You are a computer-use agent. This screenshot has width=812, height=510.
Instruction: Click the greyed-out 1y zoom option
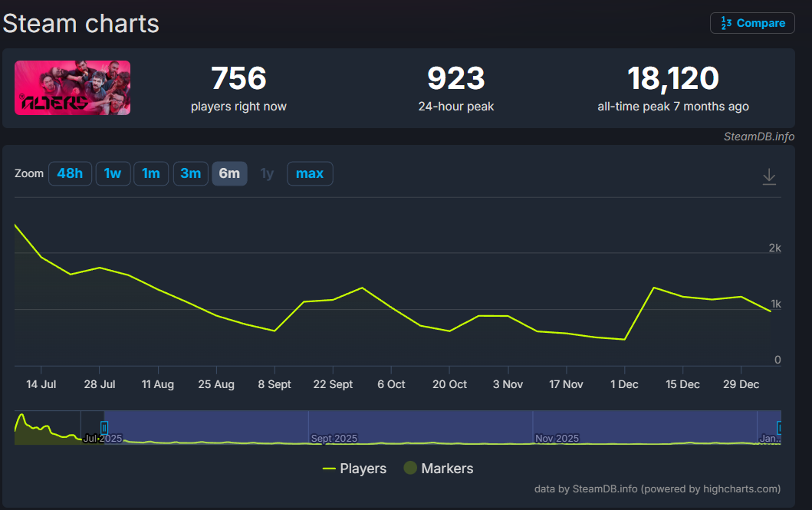[x=267, y=173]
